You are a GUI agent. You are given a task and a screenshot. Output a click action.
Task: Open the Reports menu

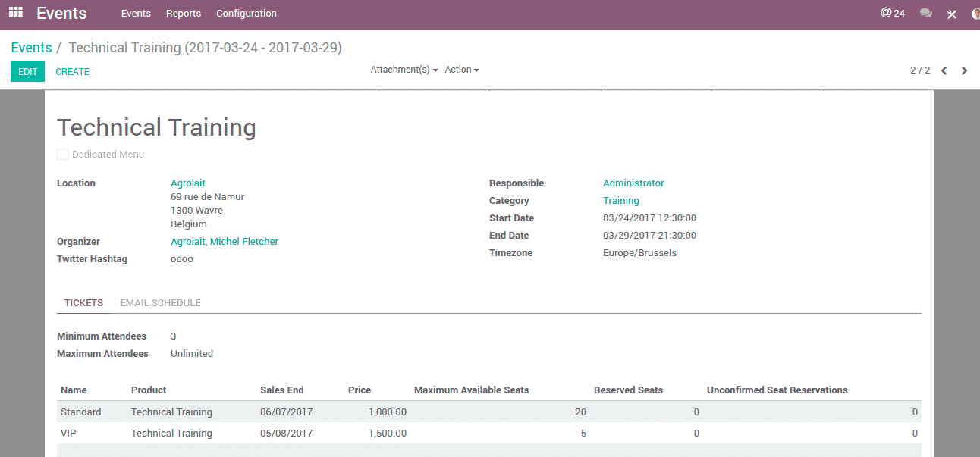184,14
